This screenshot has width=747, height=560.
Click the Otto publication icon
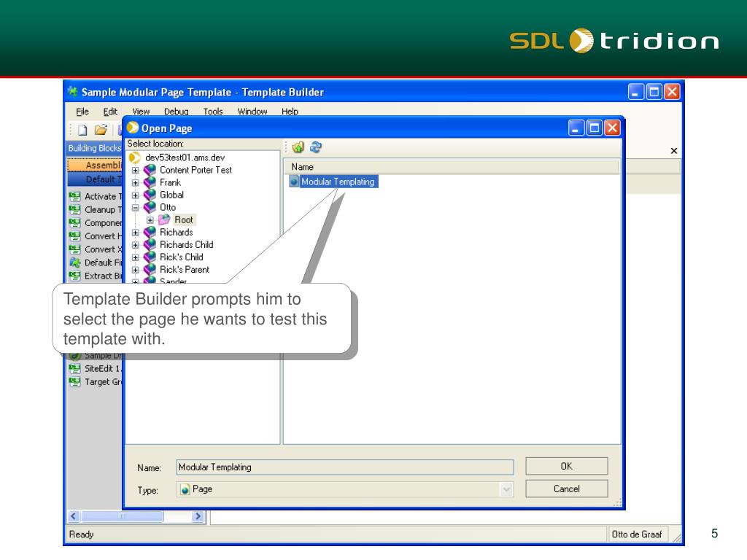pos(150,207)
